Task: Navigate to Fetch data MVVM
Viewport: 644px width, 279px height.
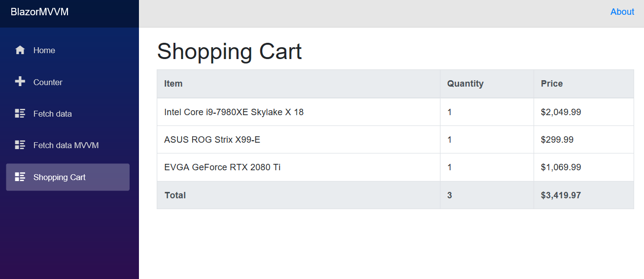Action: [x=66, y=145]
